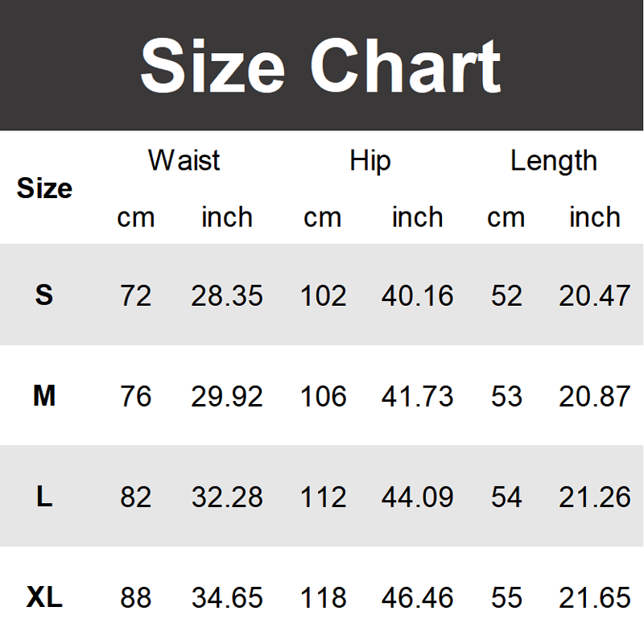
Task: Click the 20.47 inch length value
Action: coord(594,295)
